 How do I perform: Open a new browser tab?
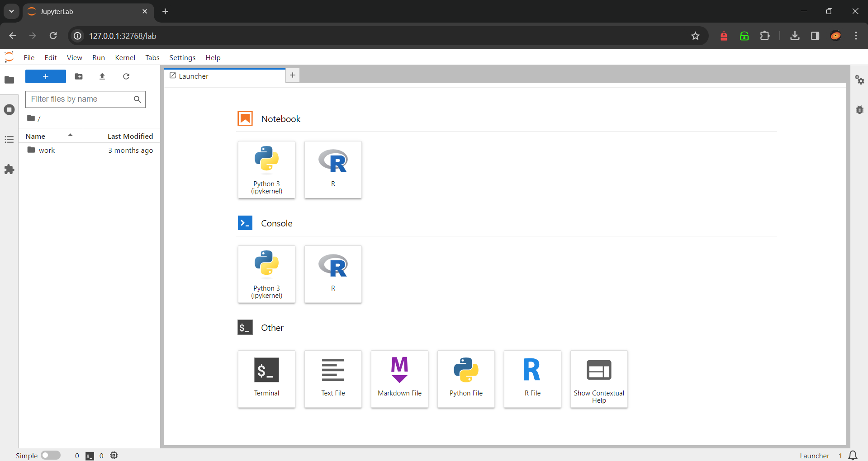[166, 11]
